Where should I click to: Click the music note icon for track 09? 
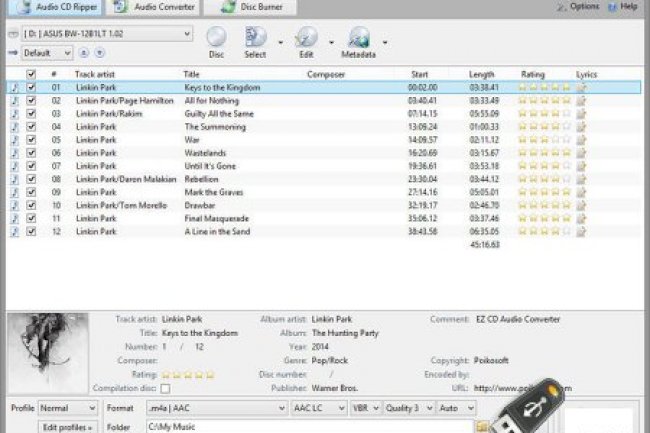15,192
